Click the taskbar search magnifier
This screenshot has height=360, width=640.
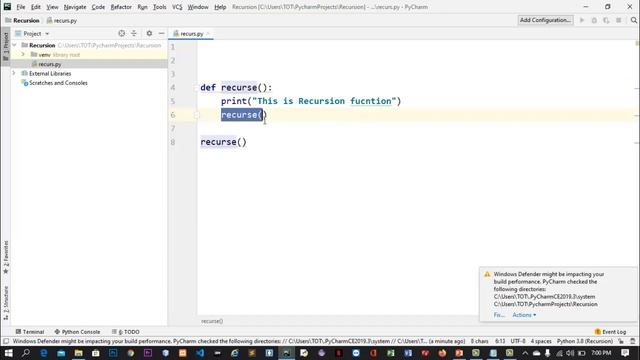[26, 353]
